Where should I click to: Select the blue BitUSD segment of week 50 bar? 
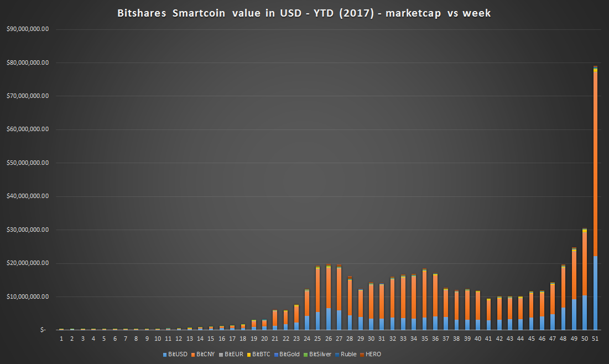(x=585, y=313)
